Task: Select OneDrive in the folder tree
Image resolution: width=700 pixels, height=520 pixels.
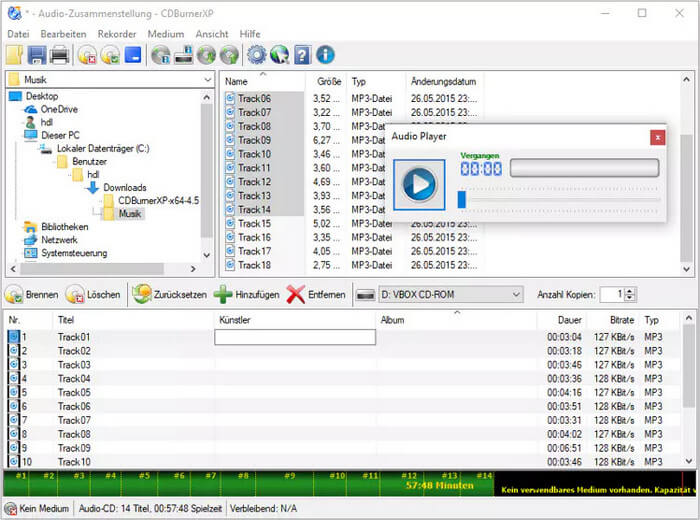Action: coord(59,109)
